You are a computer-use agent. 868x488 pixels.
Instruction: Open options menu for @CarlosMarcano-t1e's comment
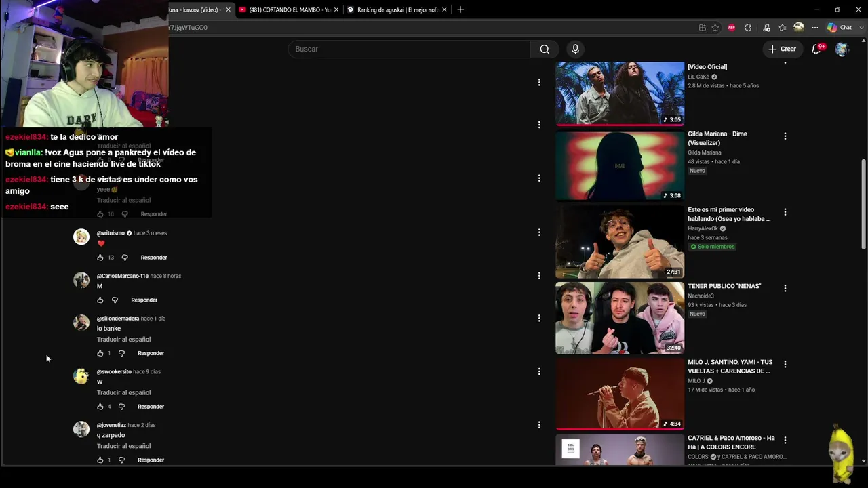click(539, 276)
